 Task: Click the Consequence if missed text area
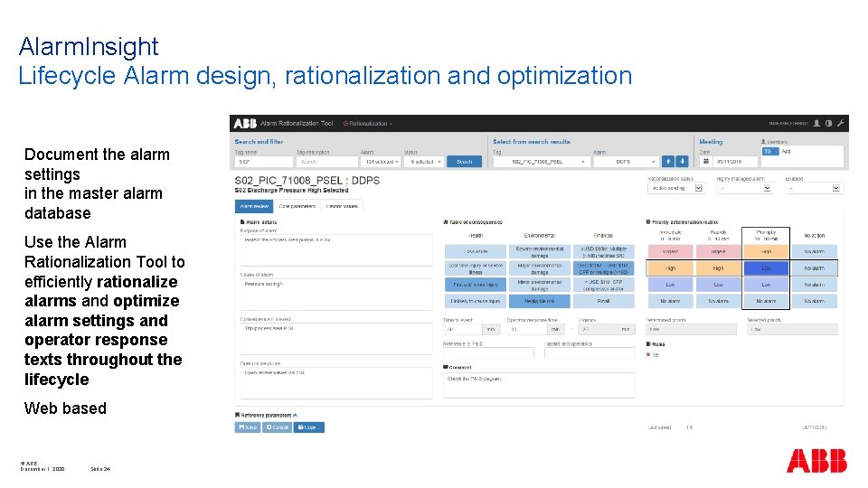tap(336, 339)
